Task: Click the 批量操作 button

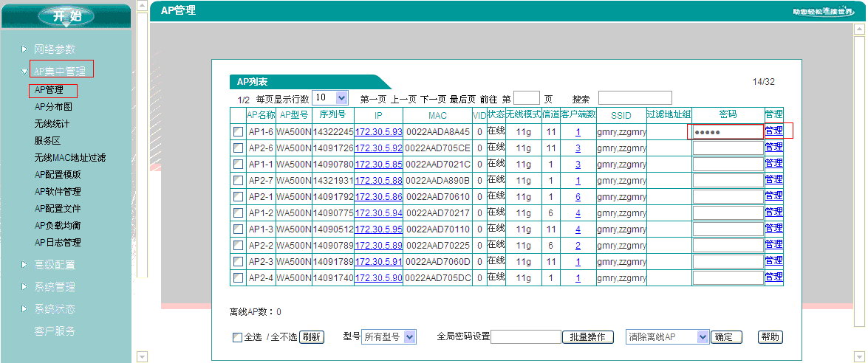Action: pyautogui.click(x=588, y=337)
